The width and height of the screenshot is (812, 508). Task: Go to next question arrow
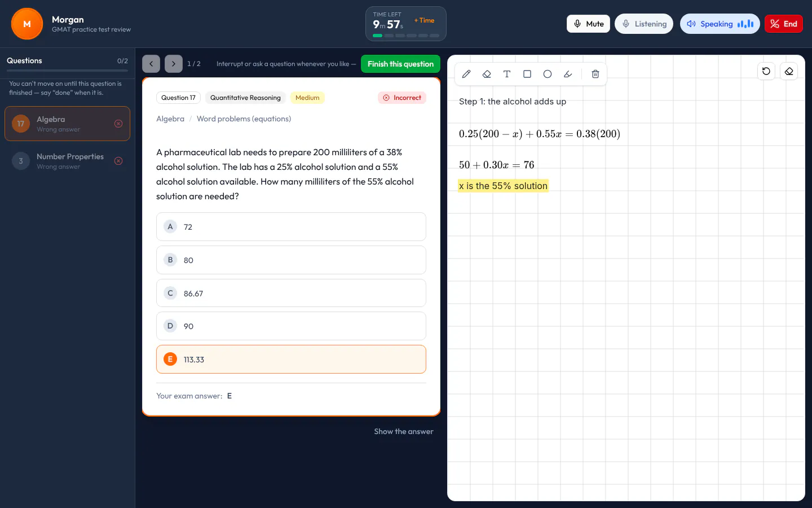(174, 64)
